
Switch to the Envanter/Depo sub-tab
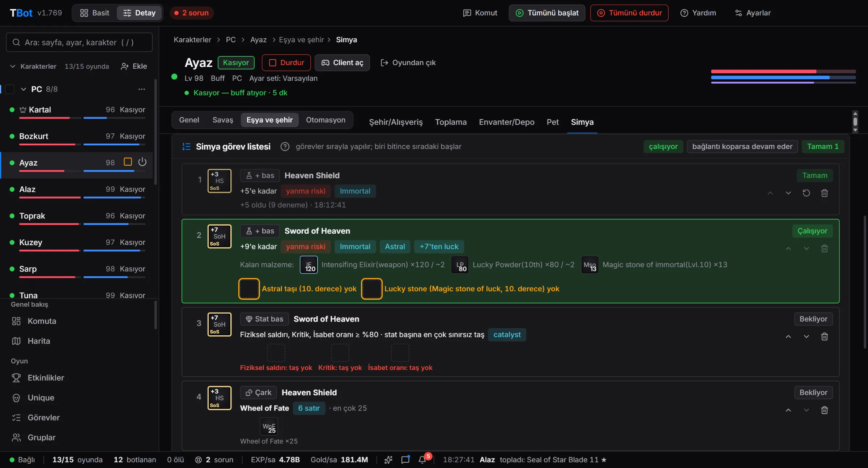pyautogui.click(x=507, y=122)
